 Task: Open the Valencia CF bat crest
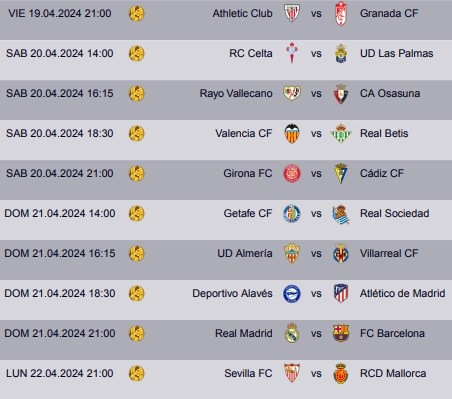tap(292, 133)
